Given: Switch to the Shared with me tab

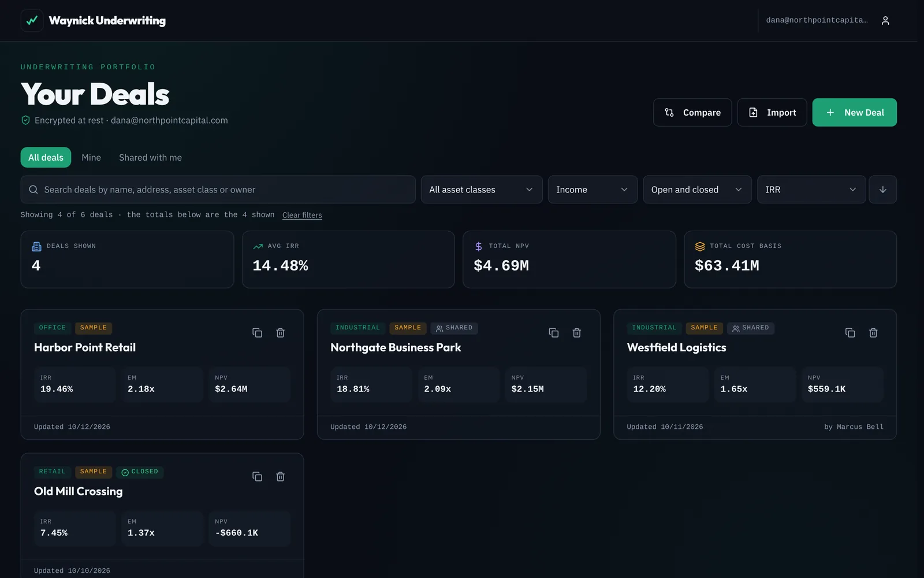Looking at the screenshot, I should 150,157.
